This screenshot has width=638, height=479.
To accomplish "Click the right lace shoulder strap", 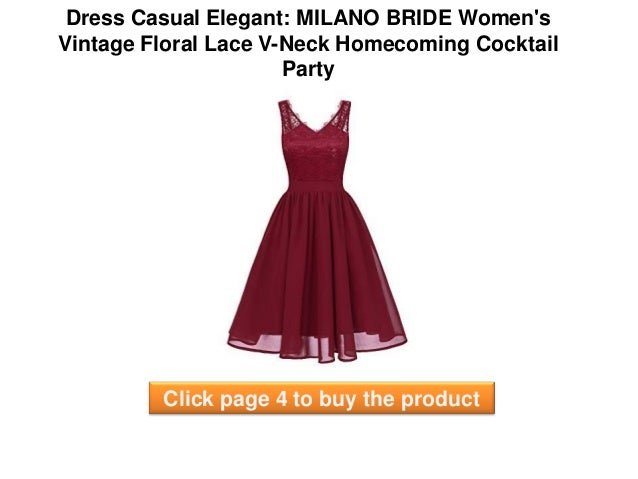I will tap(342, 116).
